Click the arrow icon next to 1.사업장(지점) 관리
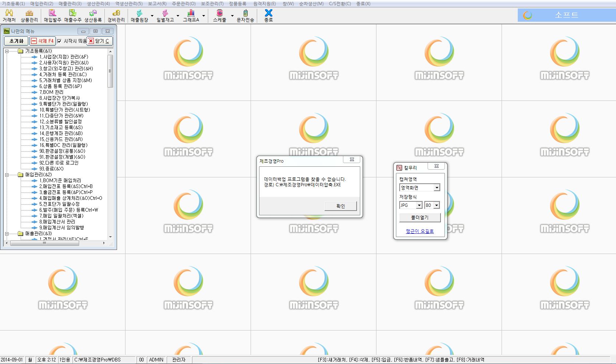The height and width of the screenshot is (364, 616). (35, 57)
